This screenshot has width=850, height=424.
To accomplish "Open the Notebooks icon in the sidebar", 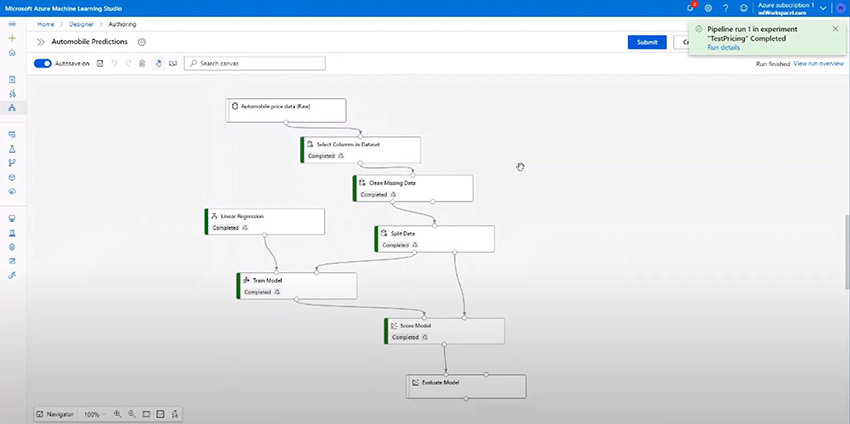I will tap(12, 79).
